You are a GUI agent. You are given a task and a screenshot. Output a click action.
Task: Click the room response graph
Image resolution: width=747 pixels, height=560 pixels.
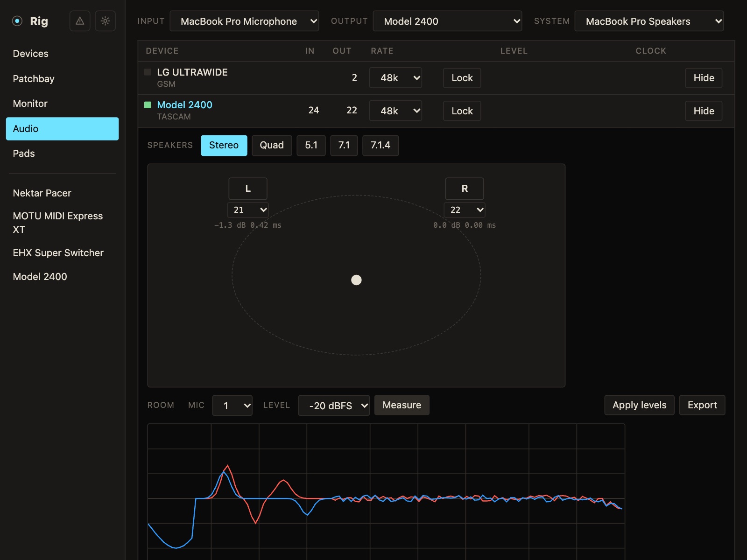[386, 492]
